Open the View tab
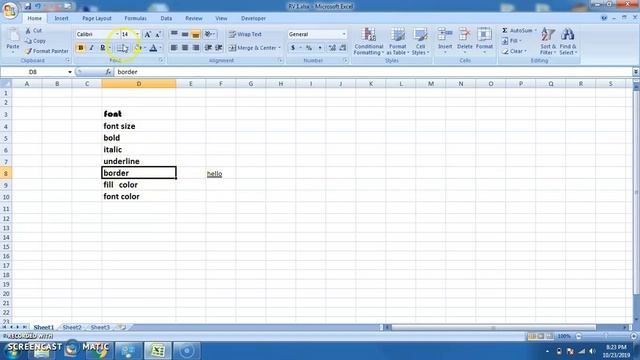The width and height of the screenshot is (640, 360). [x=221, y=18]
